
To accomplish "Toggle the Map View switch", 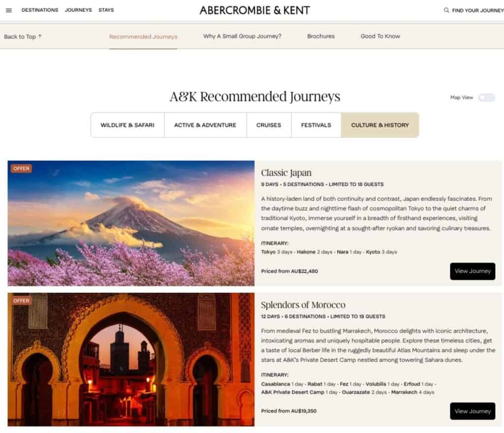I will point(486,97).
